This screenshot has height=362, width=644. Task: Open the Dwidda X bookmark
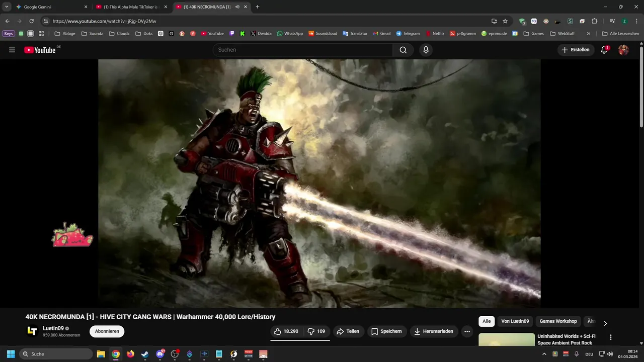261,34
